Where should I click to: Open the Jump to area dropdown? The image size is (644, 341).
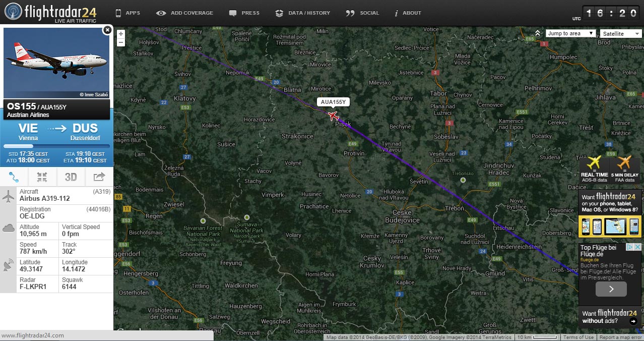pyautogui.click(x=570, y=33)
